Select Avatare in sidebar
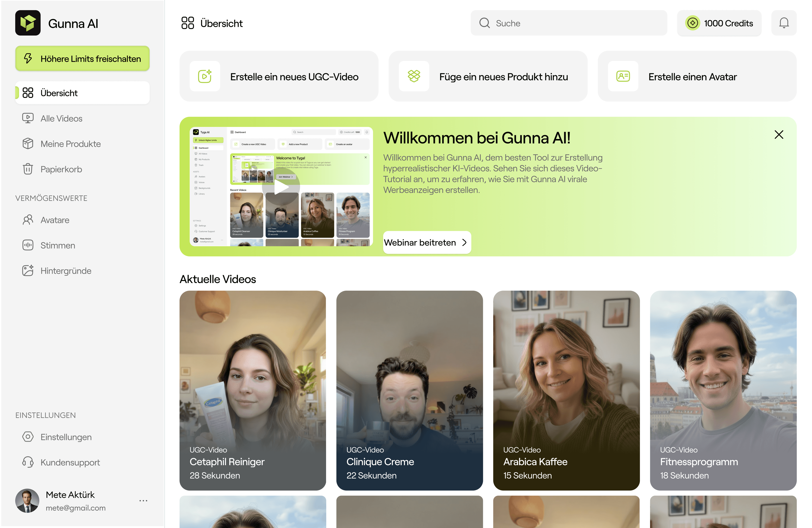The image size is (812, 528). (55, 220)
